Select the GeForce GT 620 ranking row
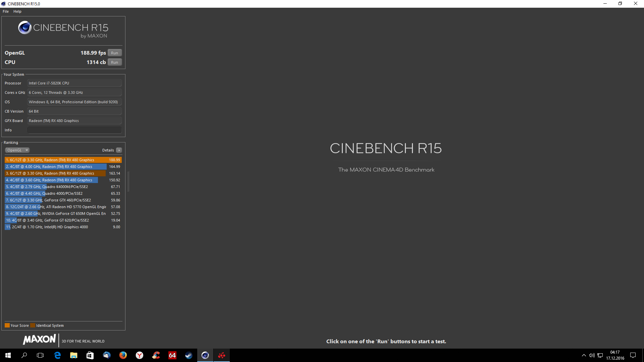The width and height of the screenshot is (644, 362). point(63,220)
